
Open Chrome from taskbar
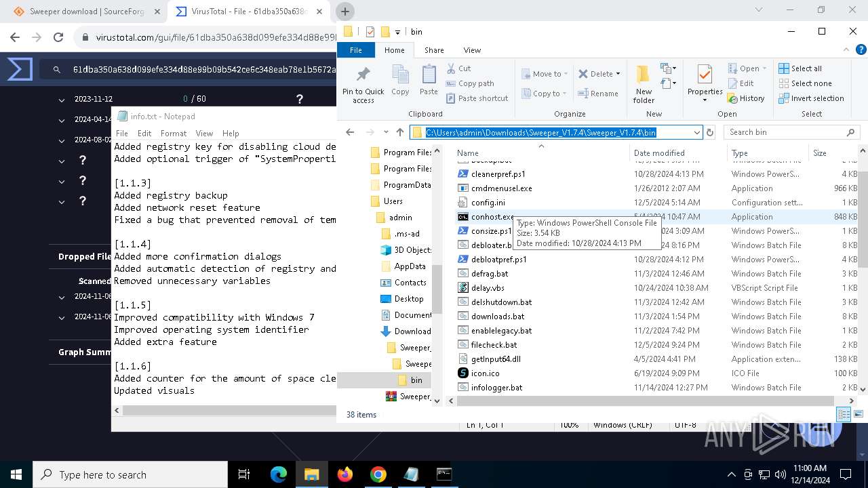tap(378, 474)
